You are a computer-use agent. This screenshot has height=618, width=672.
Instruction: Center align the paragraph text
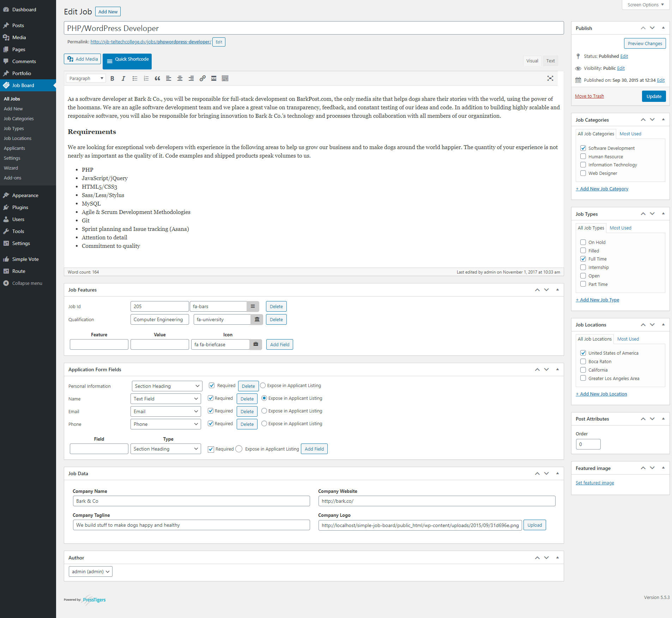pos(180,78)
